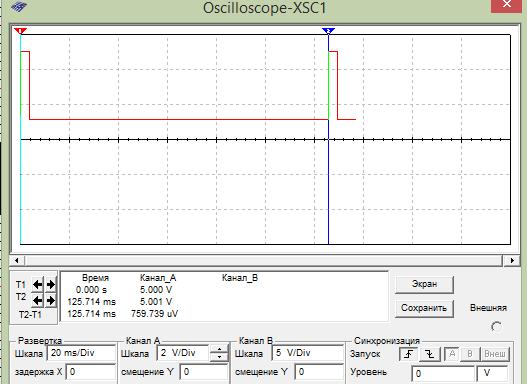Click the blue T2 cursor marker
This screenshot has width=527, height=384.
[x=328, y=31]
